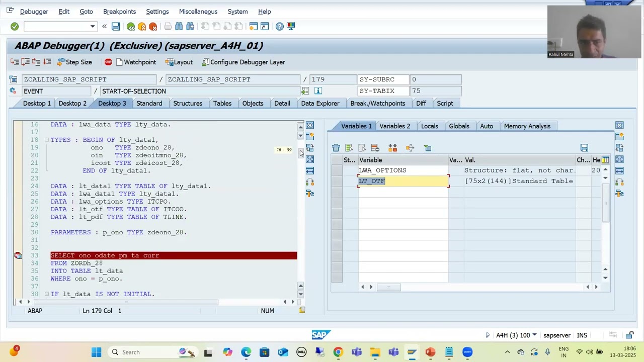Open Configure Debugger Layer
Viewport: 644px width, 362px height.
pos(244,62)
